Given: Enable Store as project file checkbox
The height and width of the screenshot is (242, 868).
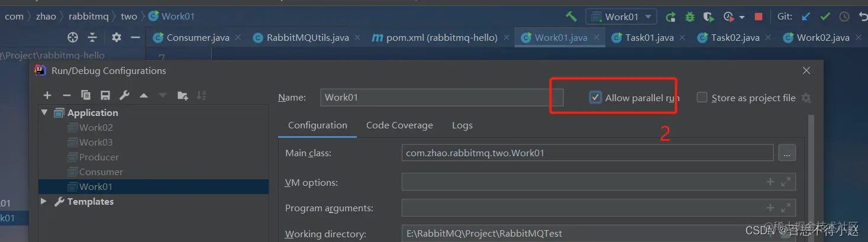Looking at the screenshot, I should [x=702, y=98].
